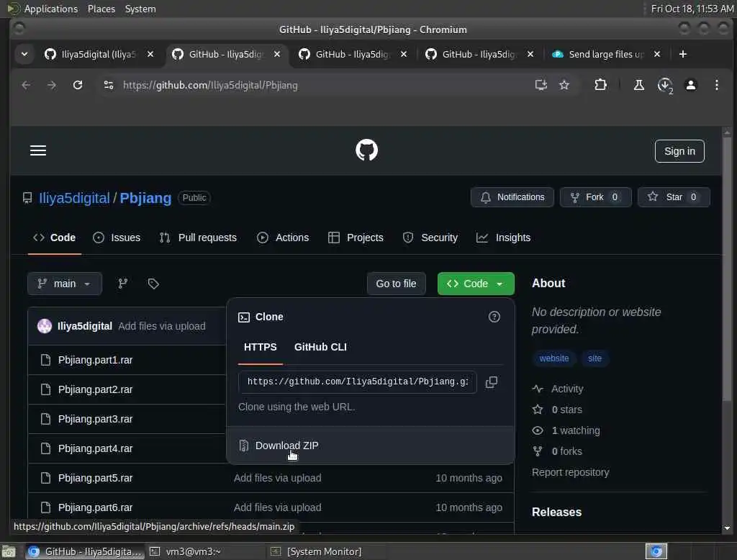Click the Chromium workspace icon in bottom-right panel

click(656, 551)
